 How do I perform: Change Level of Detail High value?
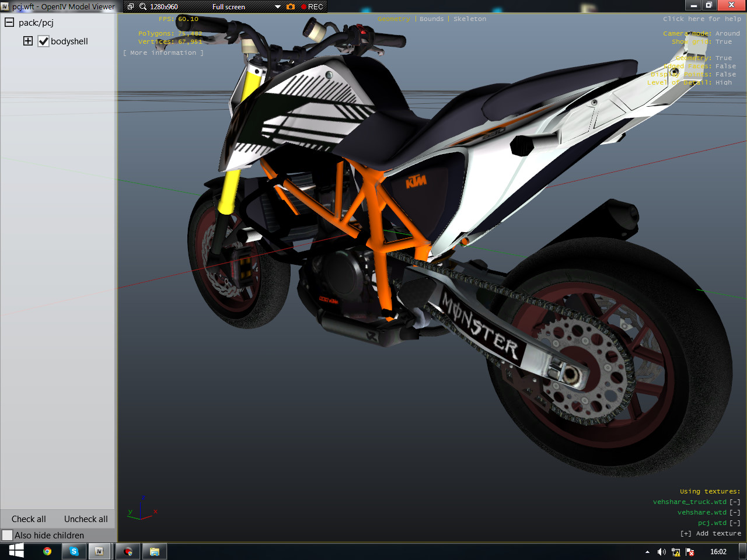pos(724,82)
